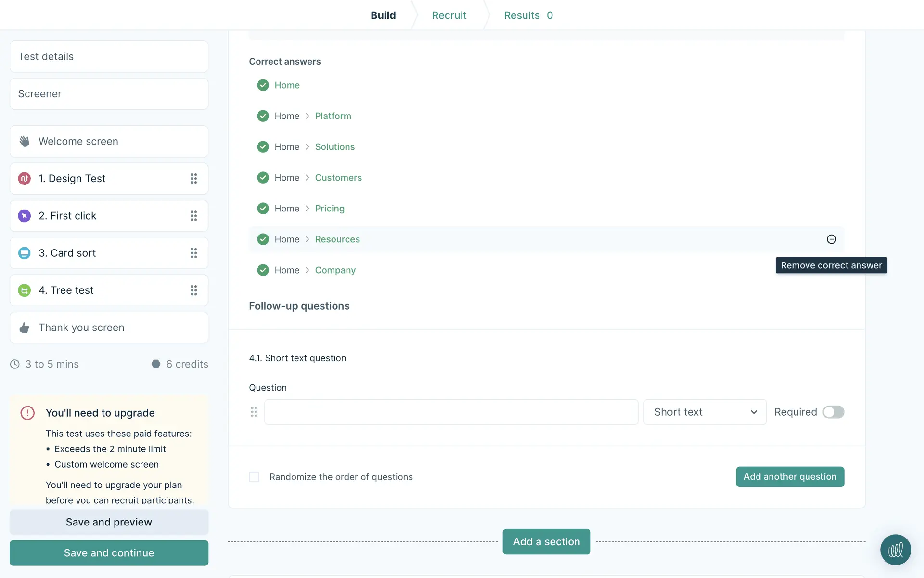Toggle the Required switch
The width and height of the screenshot is (924, 578).
[x=833, y=412]
